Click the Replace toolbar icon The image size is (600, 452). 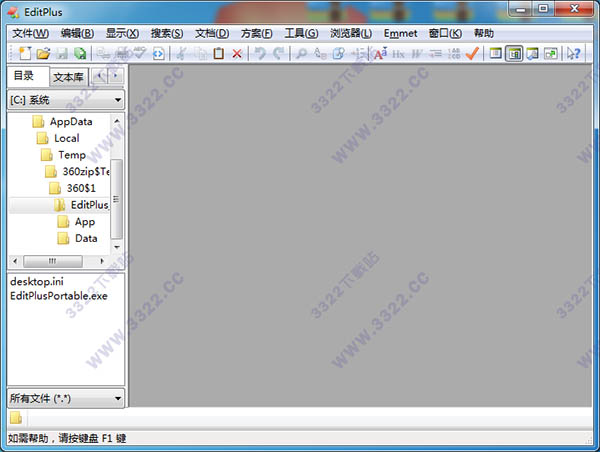tap(320, 53)
